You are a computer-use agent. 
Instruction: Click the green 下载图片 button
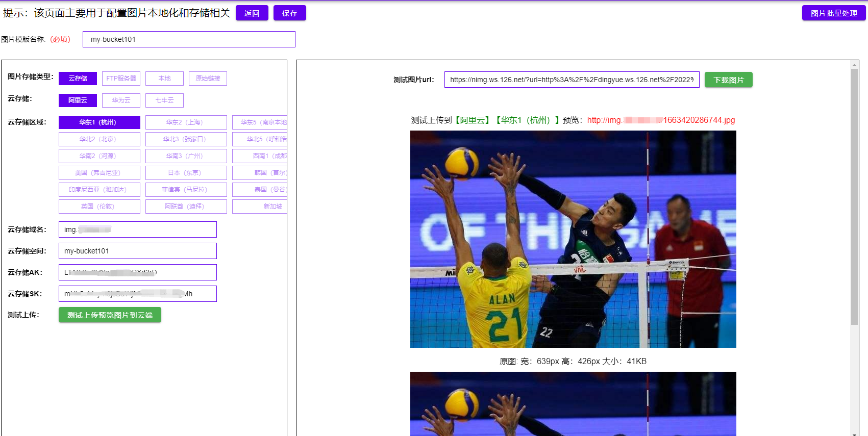pos(728,80)
